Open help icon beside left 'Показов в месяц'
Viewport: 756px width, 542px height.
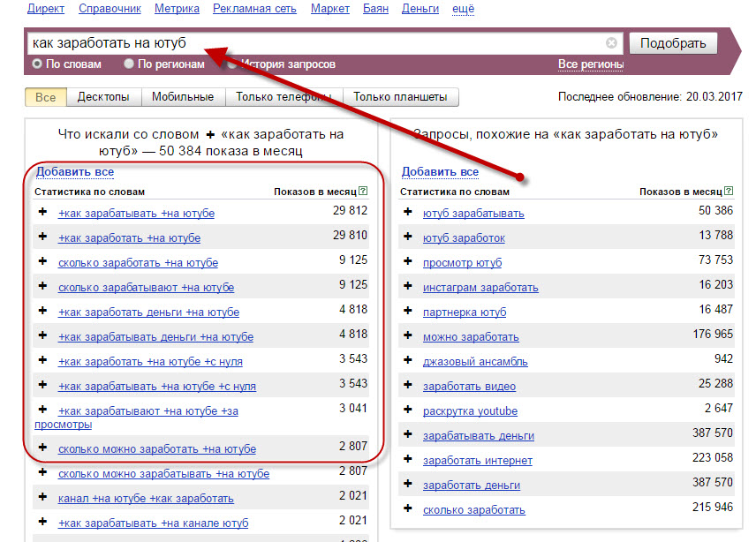pyautogui.click(x=363, y=191)
